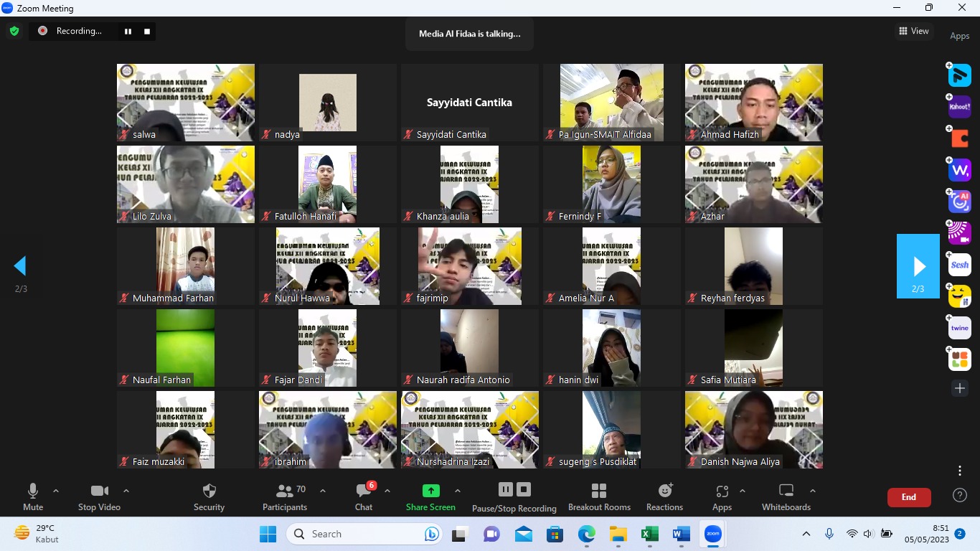This screenshot has width=980, height=551.
Task: Go to next page of participants
Action: click(x=918, y=266)
